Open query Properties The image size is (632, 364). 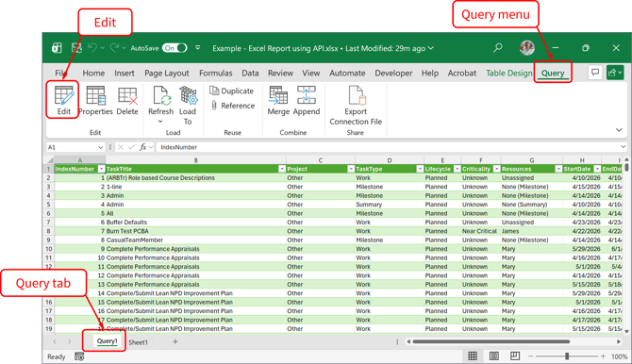pyautogui.click(x=95, y=100)
